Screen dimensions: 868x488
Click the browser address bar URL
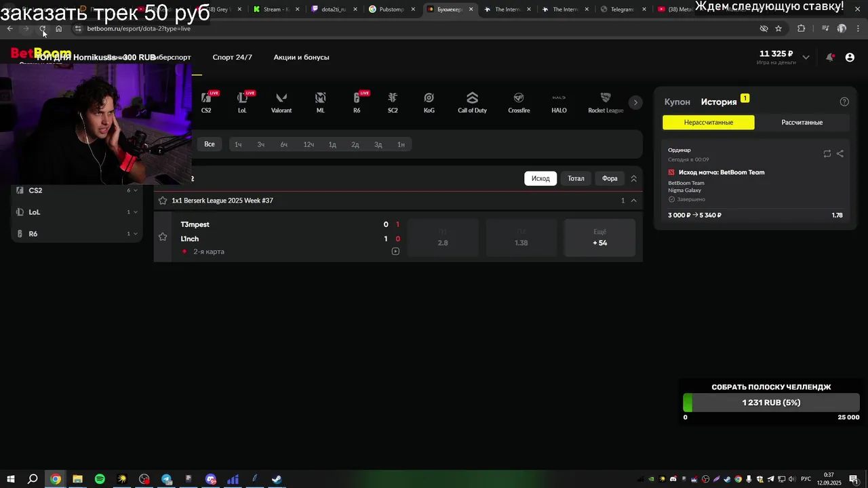click(139, 28)
